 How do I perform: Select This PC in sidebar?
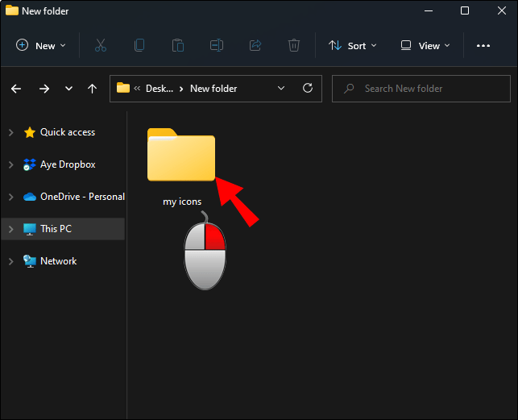tap(56, 229)
